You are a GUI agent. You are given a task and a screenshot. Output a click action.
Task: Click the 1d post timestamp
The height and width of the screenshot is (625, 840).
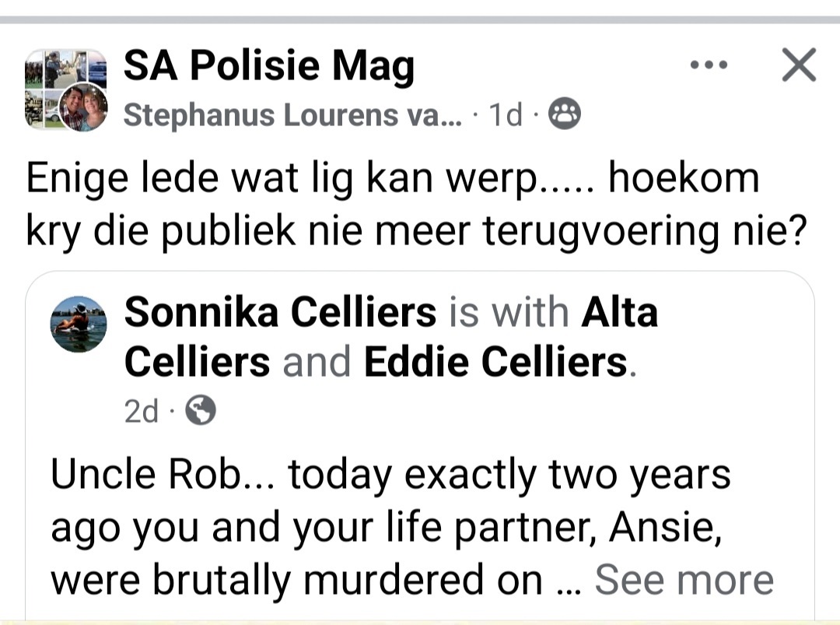(506, 114)
